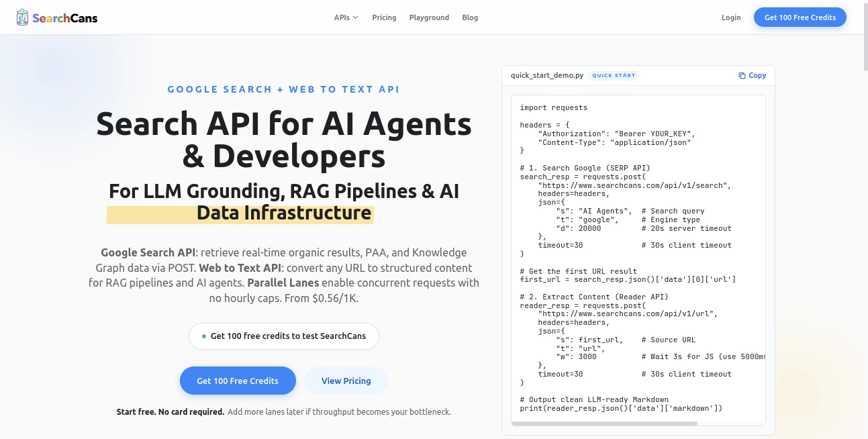Click the quick_start_demo.py file name

(547, 75)
